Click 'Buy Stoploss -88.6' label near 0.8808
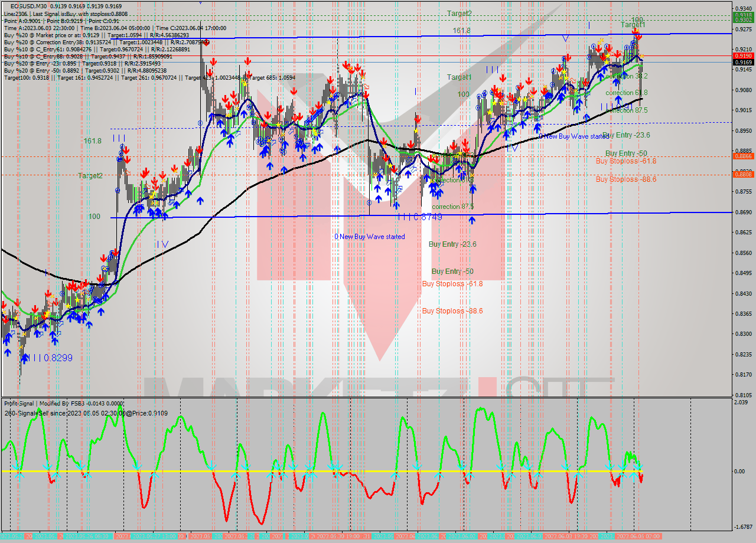 pos(626,179)
